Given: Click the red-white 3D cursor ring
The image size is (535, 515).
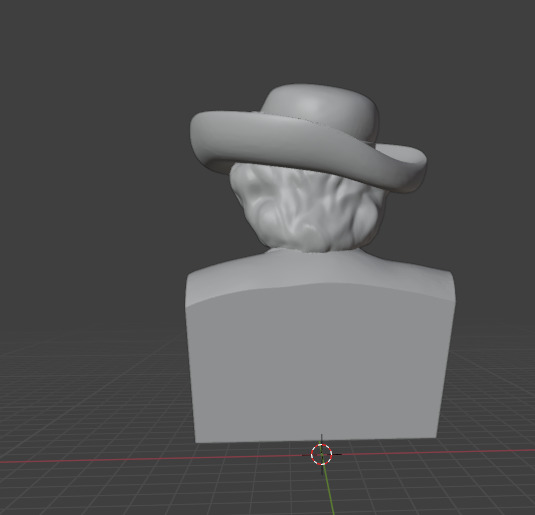Looking at the screenshot, I should tap(321, 455).
